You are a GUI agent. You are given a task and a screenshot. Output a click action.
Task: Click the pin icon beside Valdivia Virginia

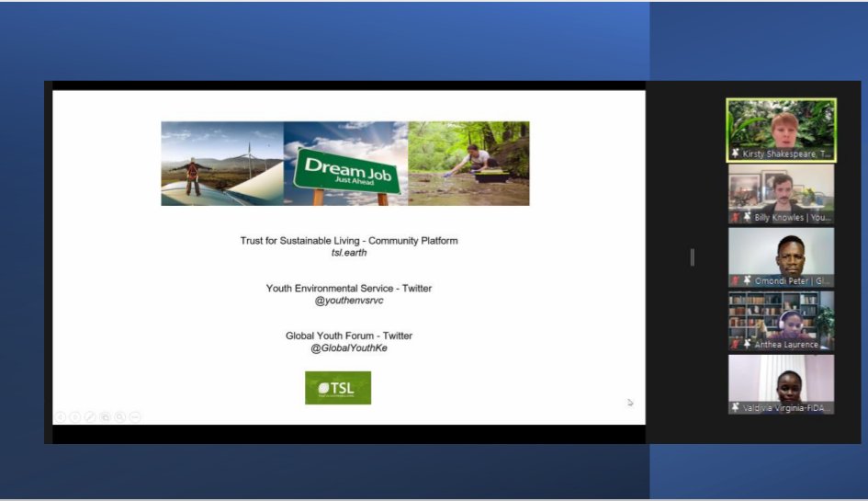[x=735, y=408]
